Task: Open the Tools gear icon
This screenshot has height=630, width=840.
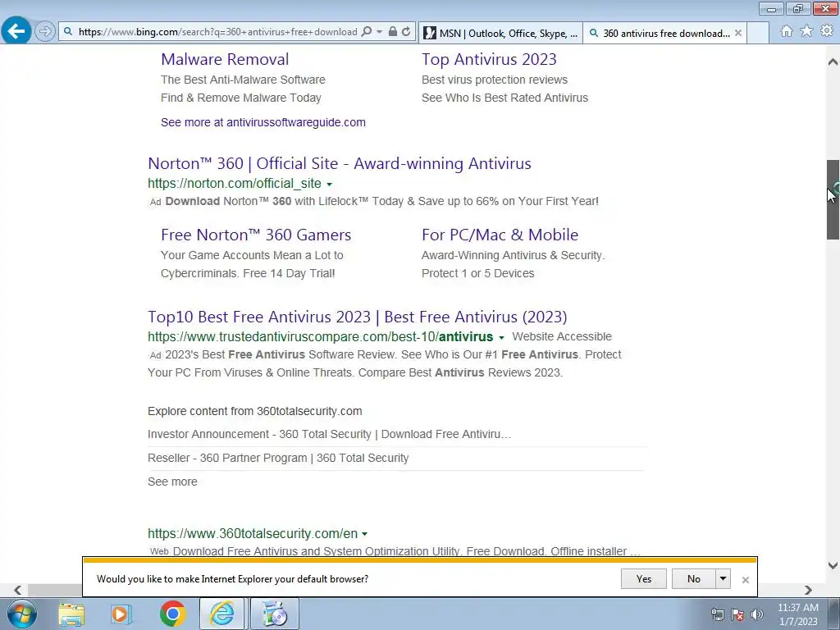Action: [x=827, y=31]
